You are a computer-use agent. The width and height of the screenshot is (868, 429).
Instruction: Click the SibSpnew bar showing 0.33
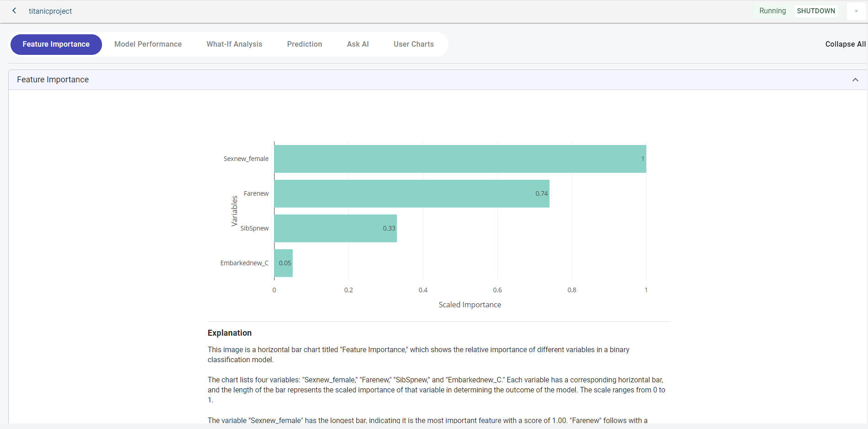click(335, 228)
